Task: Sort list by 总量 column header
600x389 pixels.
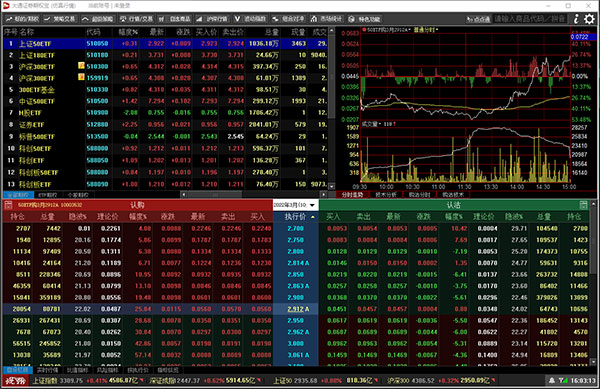Action: (x=271, y=32)
